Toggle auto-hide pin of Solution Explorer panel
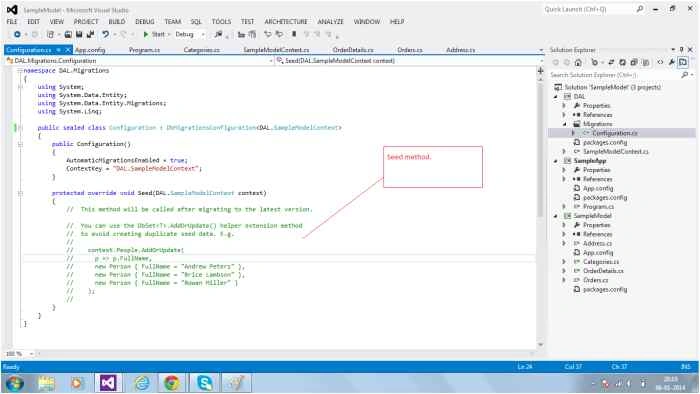700x394 pixels. coord(681,50)
